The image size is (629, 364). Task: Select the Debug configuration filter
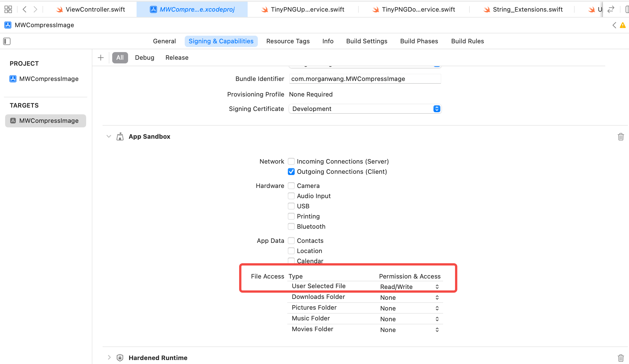(x=144, y=58)
